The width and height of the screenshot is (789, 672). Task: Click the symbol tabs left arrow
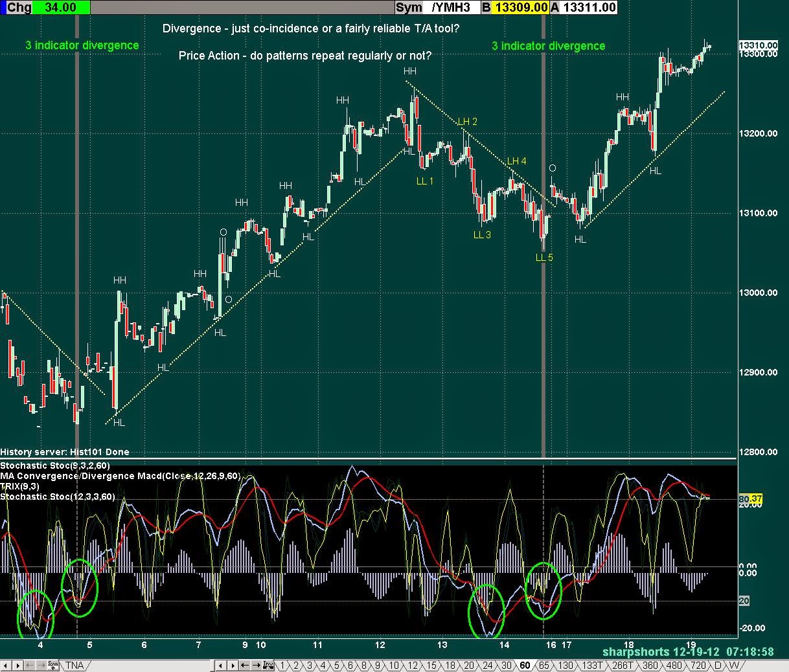6,665
